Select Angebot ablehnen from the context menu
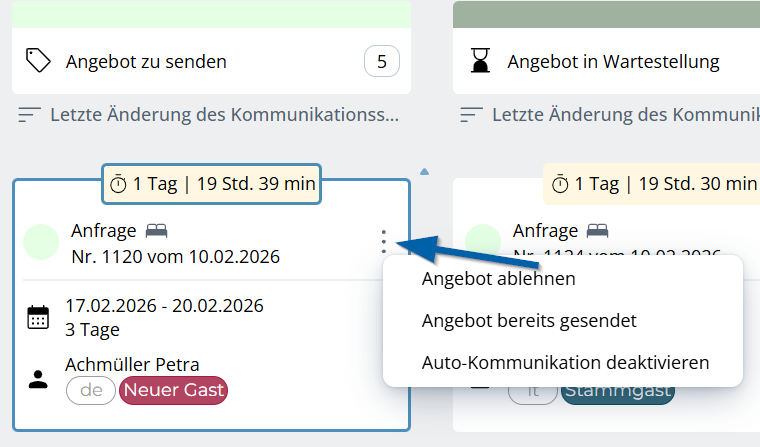The image size is (760, 447). point(498,279)
